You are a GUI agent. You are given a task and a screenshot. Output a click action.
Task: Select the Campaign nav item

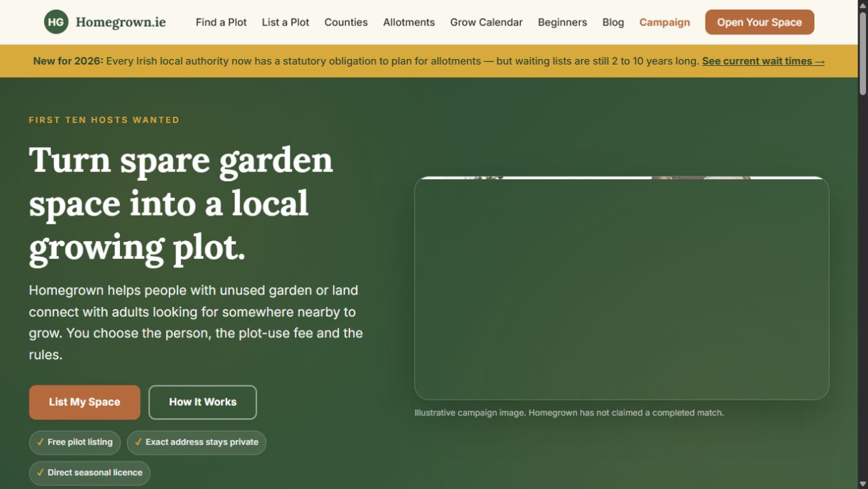click(665, 22)
